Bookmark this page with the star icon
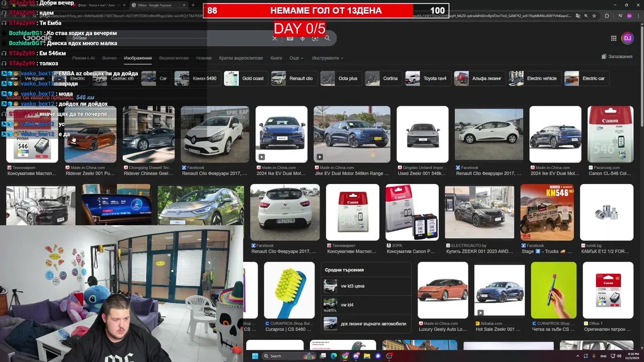 594,16
